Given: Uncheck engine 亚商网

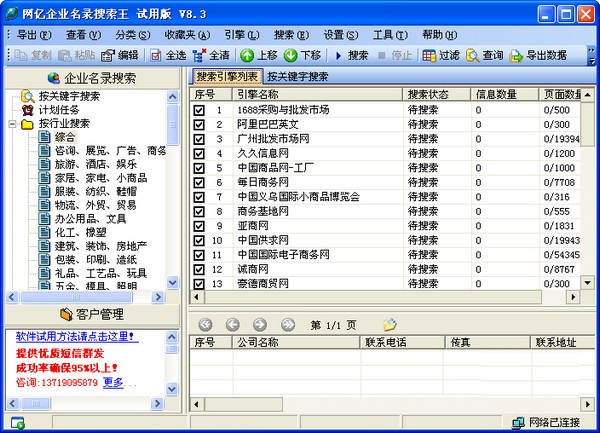Looking at the screenshot, I should click(x=199, y=226).
